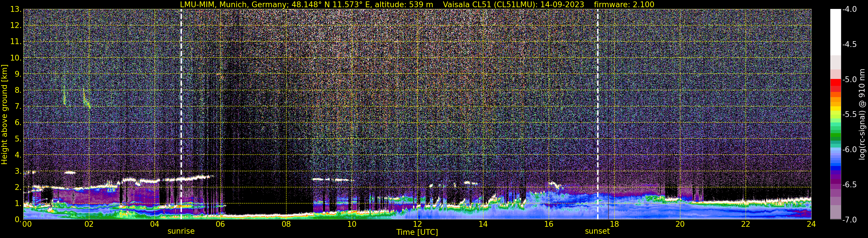The image size is (868, 238).
Task: Select the 'sunset' label below the axis
Action: pos(597,231)
